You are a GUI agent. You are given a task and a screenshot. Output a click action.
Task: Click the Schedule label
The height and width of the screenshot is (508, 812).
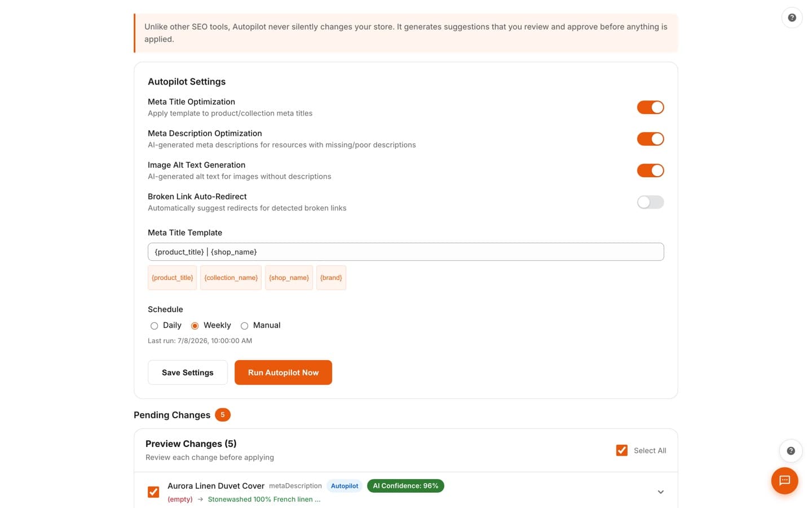point(165,309)
